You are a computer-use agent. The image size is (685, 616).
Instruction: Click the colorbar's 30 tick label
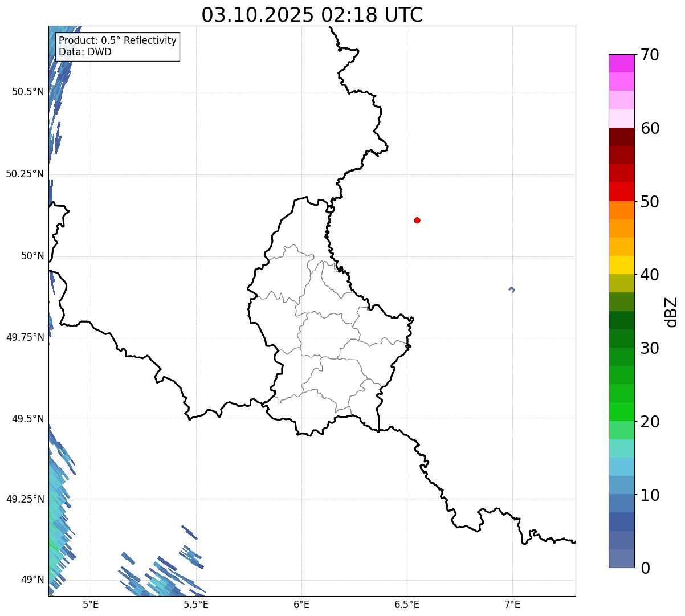pyautogui.click(x=650, y=348)
